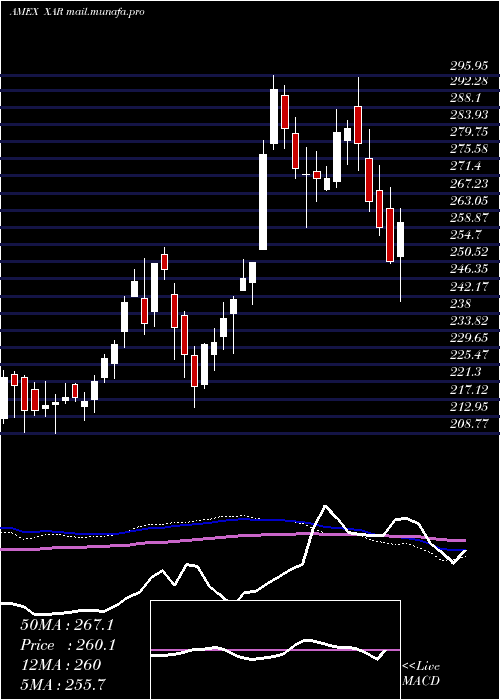Click the 5MA : 255.7 readout
500x700 pixels.
tap(62, 684)
